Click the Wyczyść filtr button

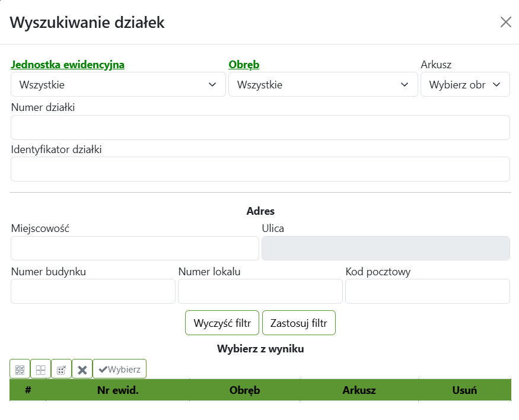click(x=222, y=323)
